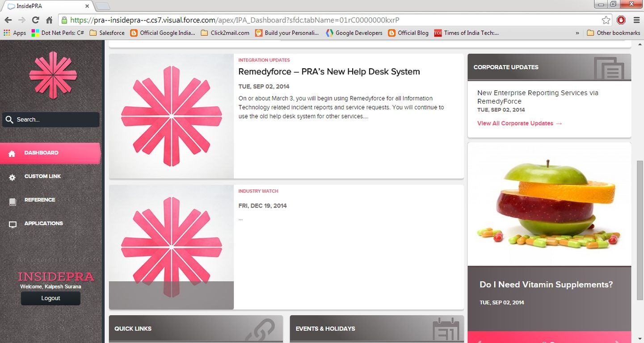Click the monitor icon next to Applications
This screenshot has height=343, width=644.
point(13,225)
